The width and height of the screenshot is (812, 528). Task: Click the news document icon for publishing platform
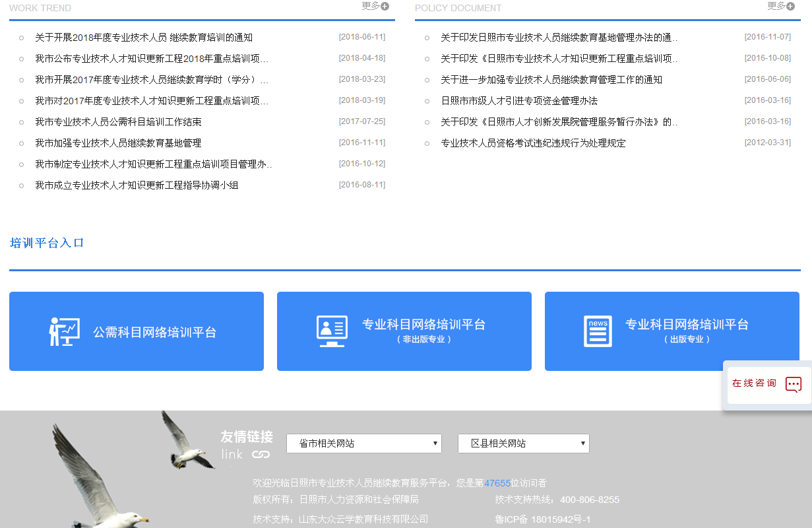point(598,331)
